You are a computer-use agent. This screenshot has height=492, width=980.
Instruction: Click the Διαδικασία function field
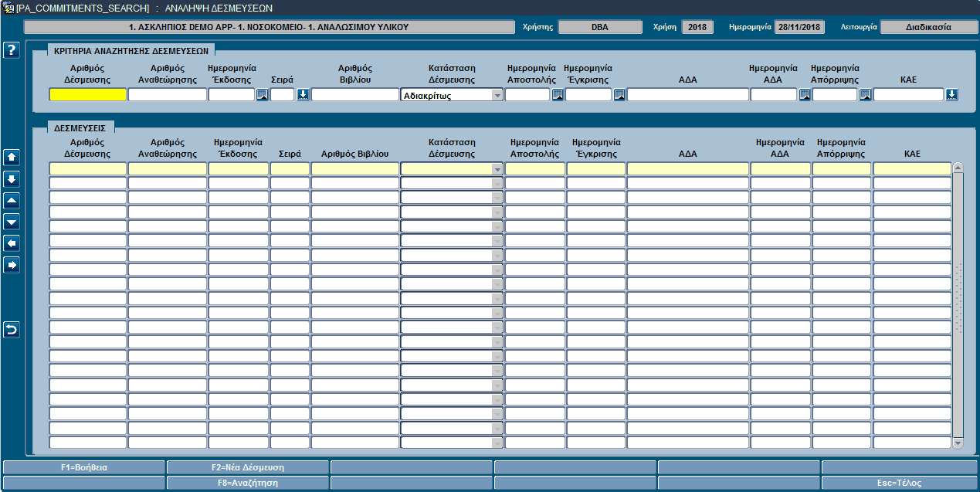[928, 27]
